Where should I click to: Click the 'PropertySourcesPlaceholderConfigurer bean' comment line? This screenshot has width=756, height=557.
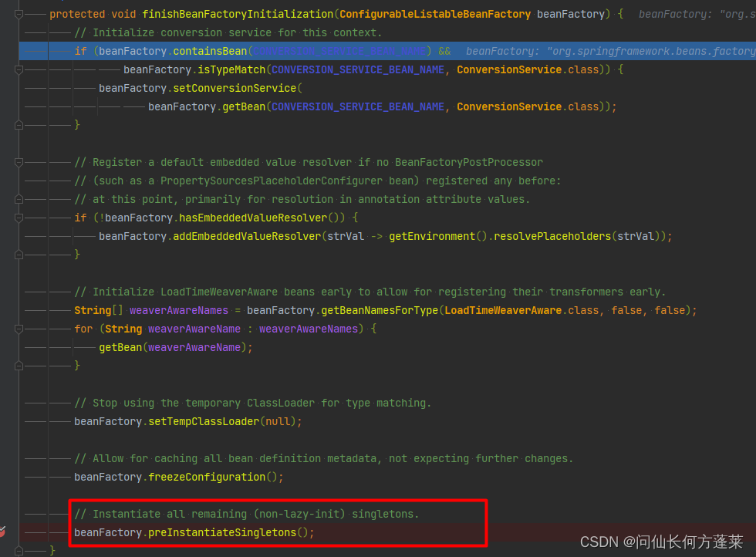(318, 181)
